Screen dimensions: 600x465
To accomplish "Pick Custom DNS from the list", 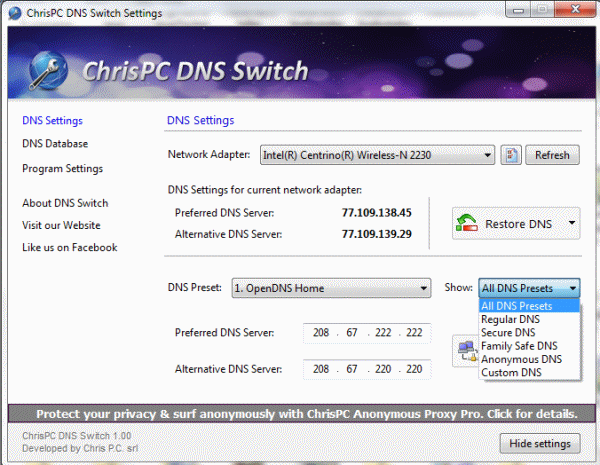I will [529, 372].
